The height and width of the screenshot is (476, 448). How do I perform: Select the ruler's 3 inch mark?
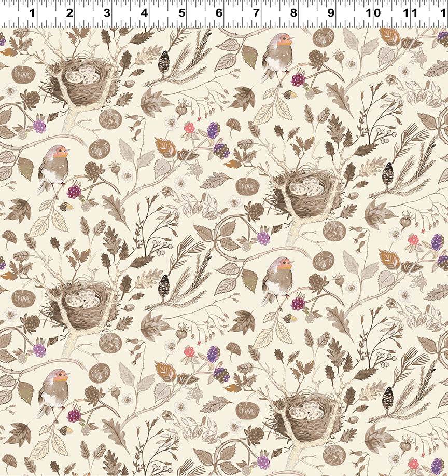point(107,12)
